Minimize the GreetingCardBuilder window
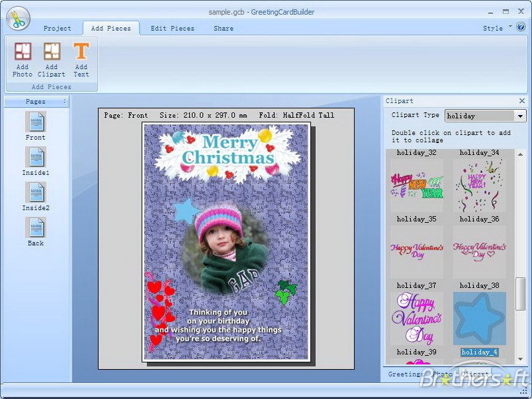Image resolution: width=532 pixels, height=399 pixels. [491, 13]
